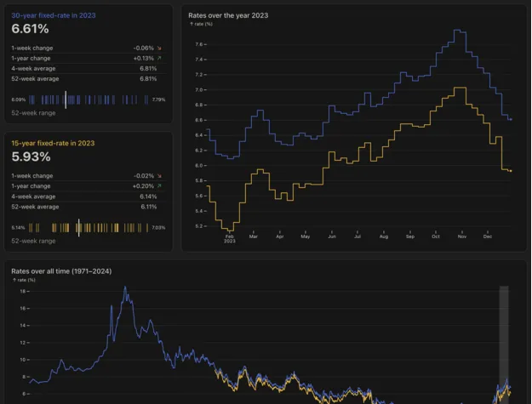The height and width of the screenshot is (404, 532).
Task: Click the yellow line endpoint dot in December
Action: click(x=511, y=171)
